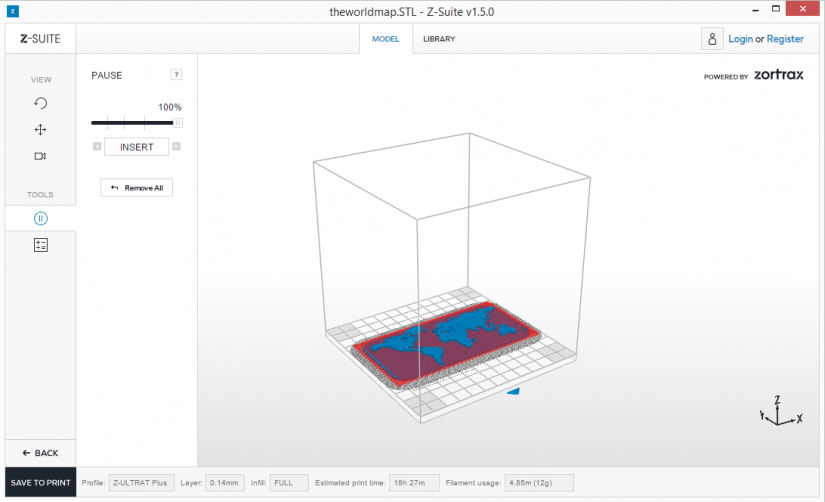Step to next pause point arrow
Viewport: 825px width, 502px height.
point(176,146)
